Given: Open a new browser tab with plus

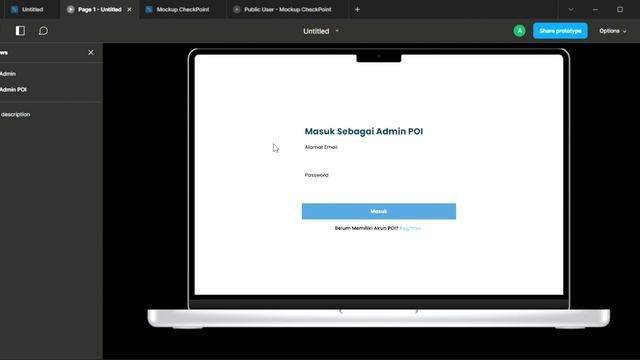Looking at the screenshot, I should pos(357,9).
